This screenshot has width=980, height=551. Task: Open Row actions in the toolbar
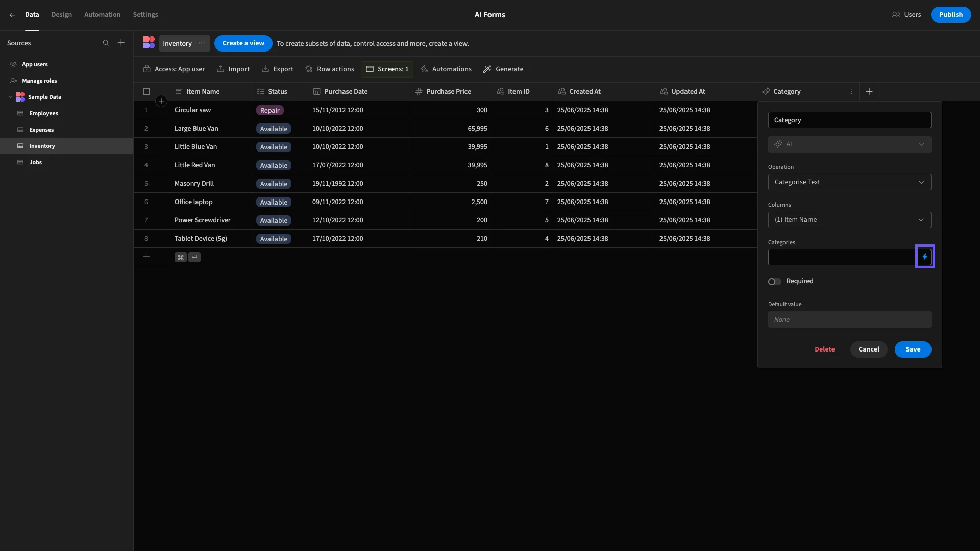[x=329, y=69]
